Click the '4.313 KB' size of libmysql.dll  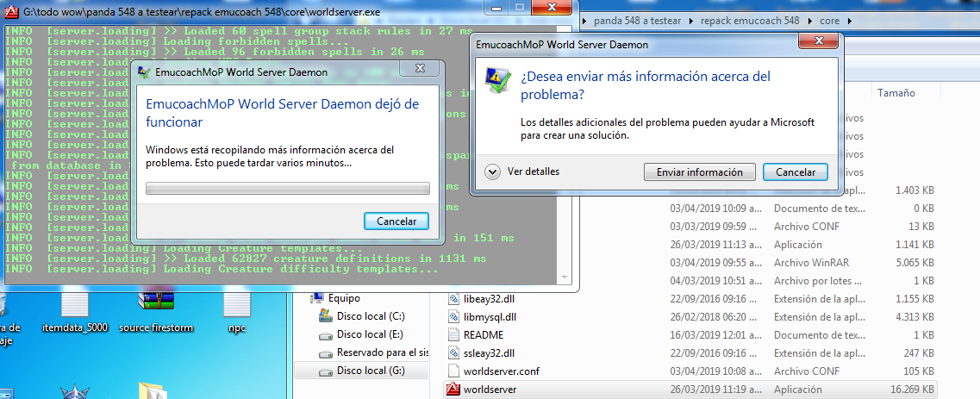pos(915,316)
